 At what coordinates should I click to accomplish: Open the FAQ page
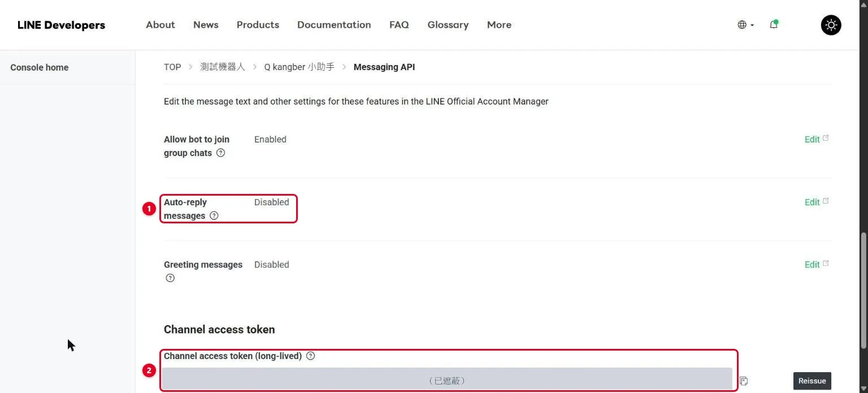click(x=399, y=25)
